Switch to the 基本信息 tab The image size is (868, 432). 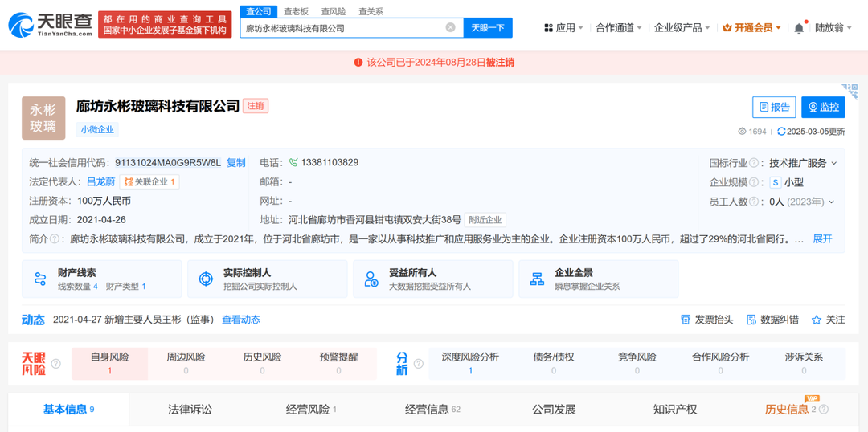[x=68, y=410]
